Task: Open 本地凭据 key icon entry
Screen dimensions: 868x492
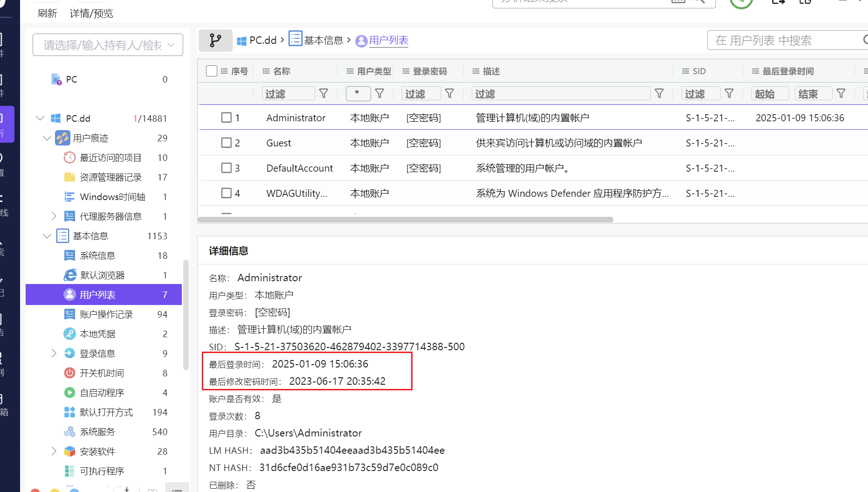Action: [69, 334]
